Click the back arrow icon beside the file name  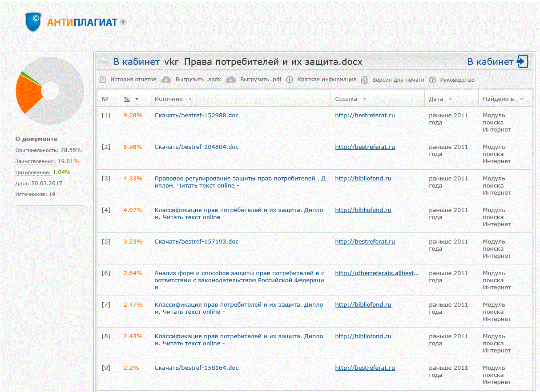click(104, 62)
